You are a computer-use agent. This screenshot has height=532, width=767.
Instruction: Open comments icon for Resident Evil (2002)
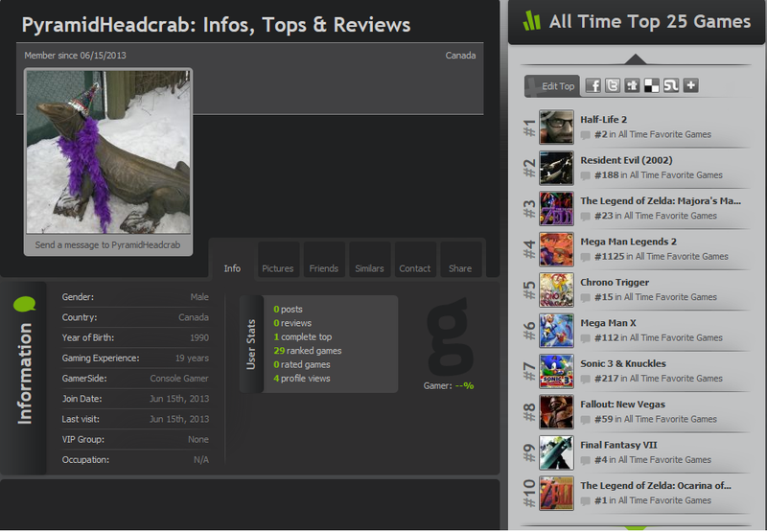click(585, 175)
